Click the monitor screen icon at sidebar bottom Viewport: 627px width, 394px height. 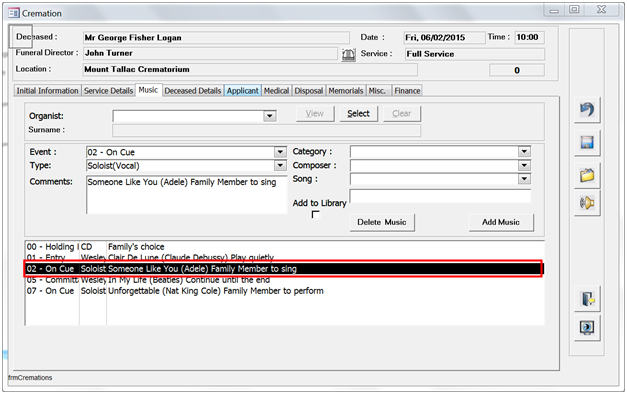click(587, 328)
